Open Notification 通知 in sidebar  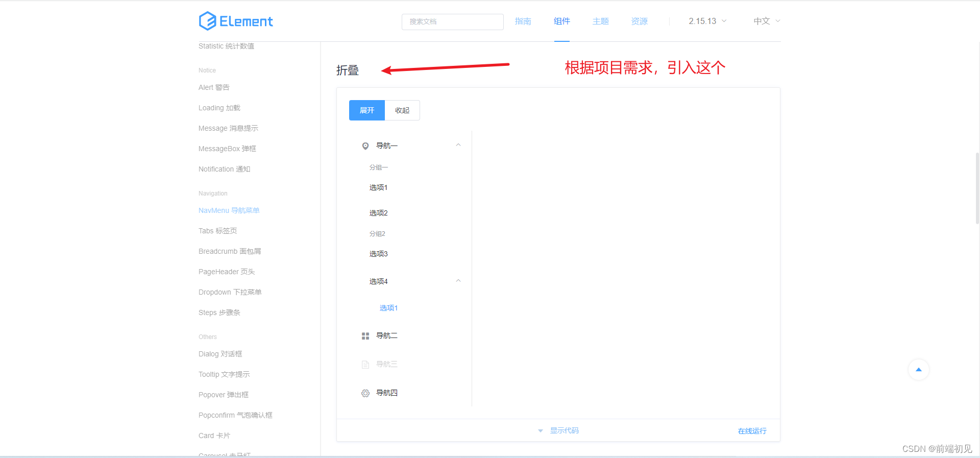225,169
